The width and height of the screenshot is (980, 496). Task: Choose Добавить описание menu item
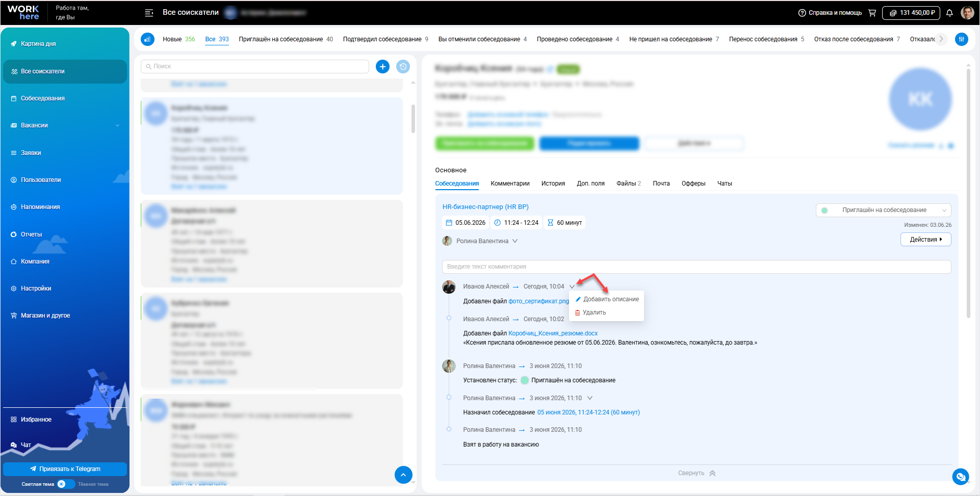pos(607,299)
